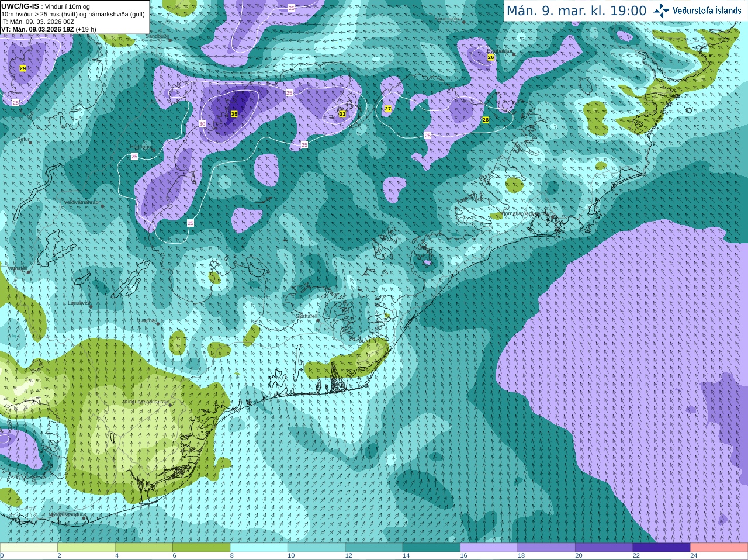Click the 20–22 m/s violet scale swatch
Screen dimensions: 748x560
point(604,548)
